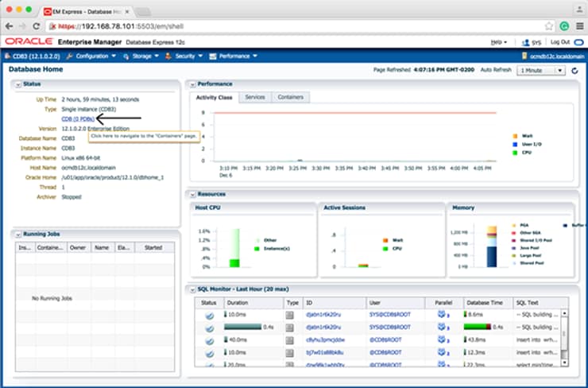Viewport: 588px width, 388px height.
Task: Click the browser user profile icon
Action: click(579, 10)
